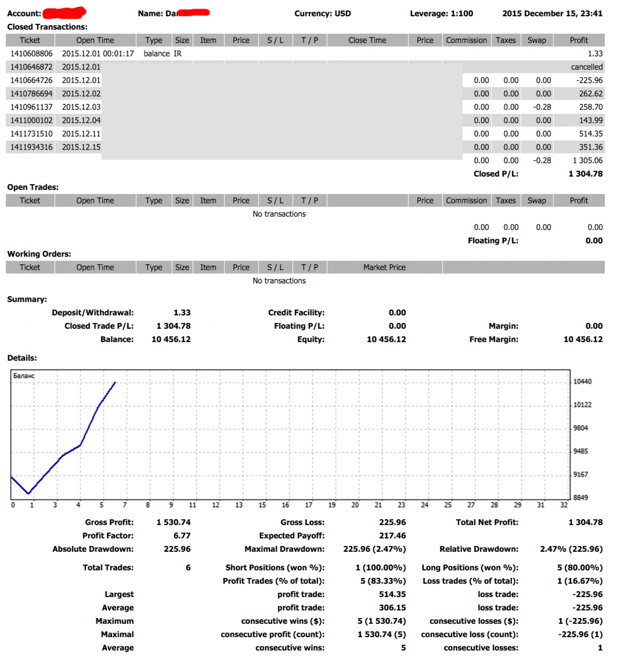
Task: Click the report date 2015 December 15
Action: point(552,13)
